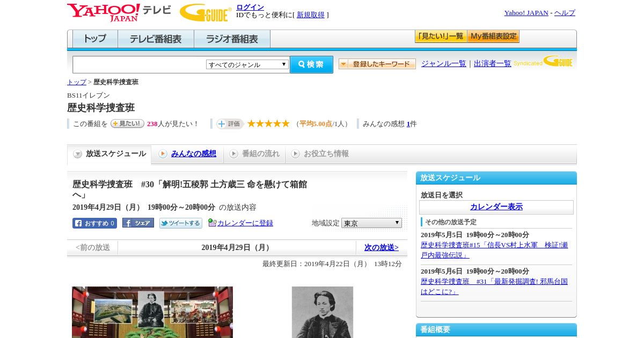The height and width of the screenshot is (338, 644).
Task: Open the My番組表設定 button
Action: 493,36
